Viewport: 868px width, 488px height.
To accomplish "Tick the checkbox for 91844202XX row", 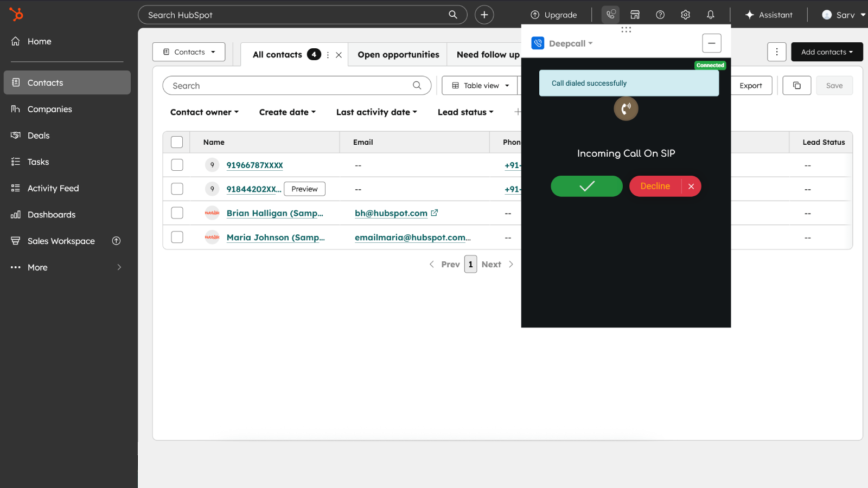I will tap(177, 189).
